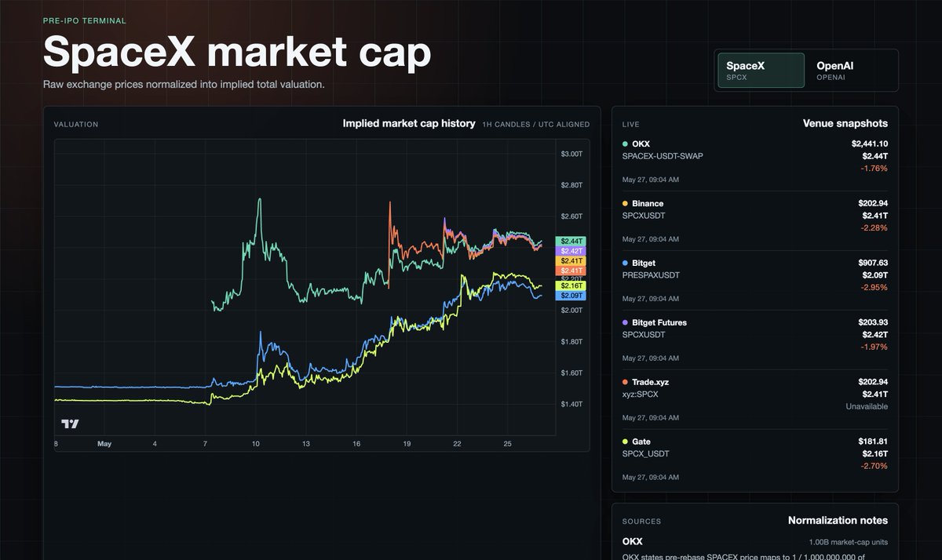Click the green $2.44T price tag

pos(571,241)
